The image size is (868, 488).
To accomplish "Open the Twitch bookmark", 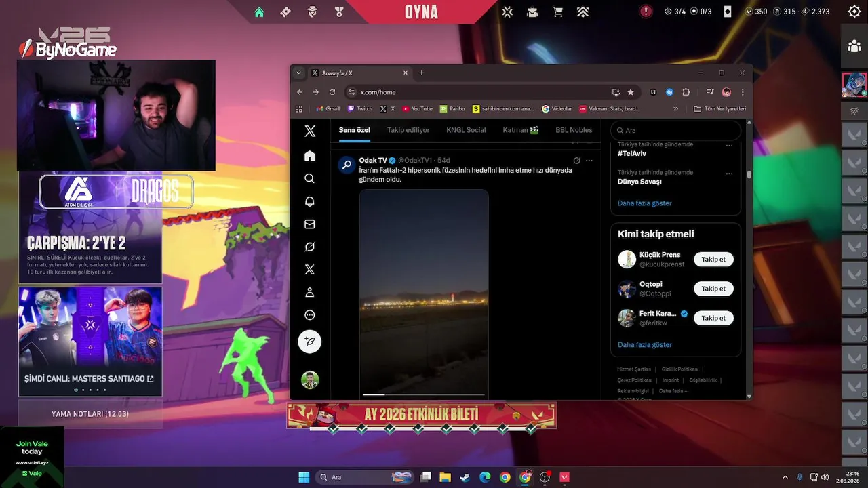I will [360, 108].
